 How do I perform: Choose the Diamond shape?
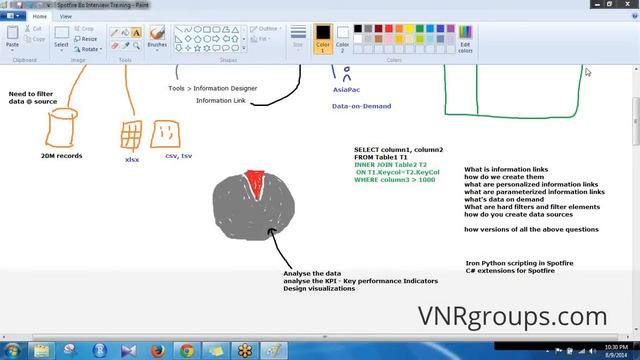[x=188, y=39]
